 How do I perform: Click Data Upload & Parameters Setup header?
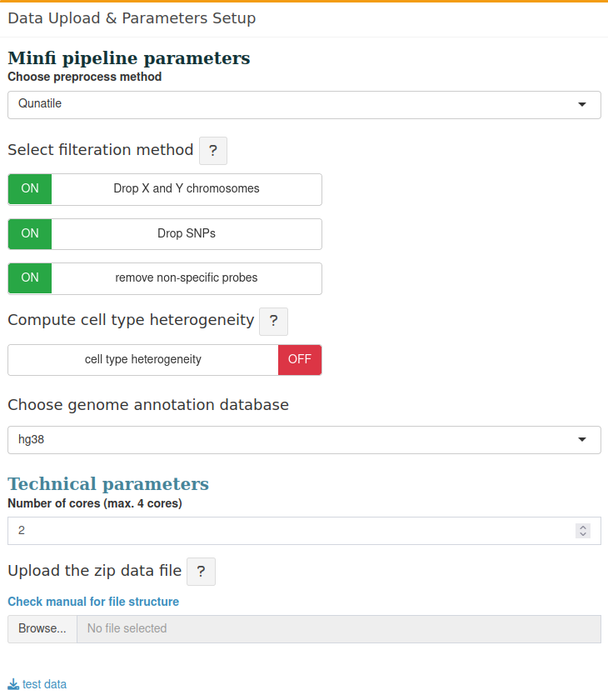click(132, 18)
